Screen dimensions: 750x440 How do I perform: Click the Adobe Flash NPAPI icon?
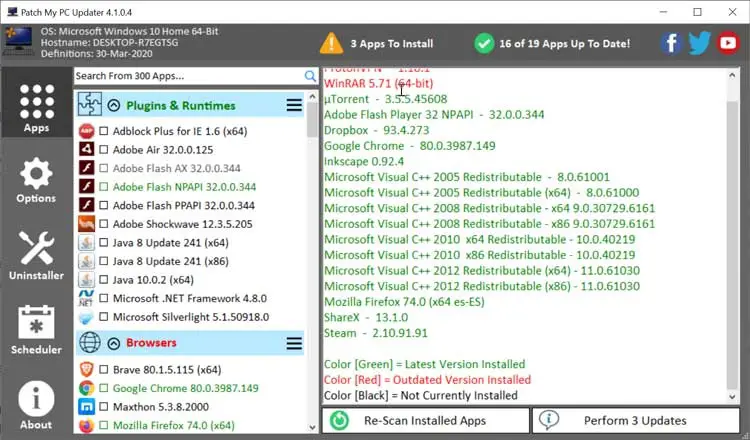click(87, 187)
